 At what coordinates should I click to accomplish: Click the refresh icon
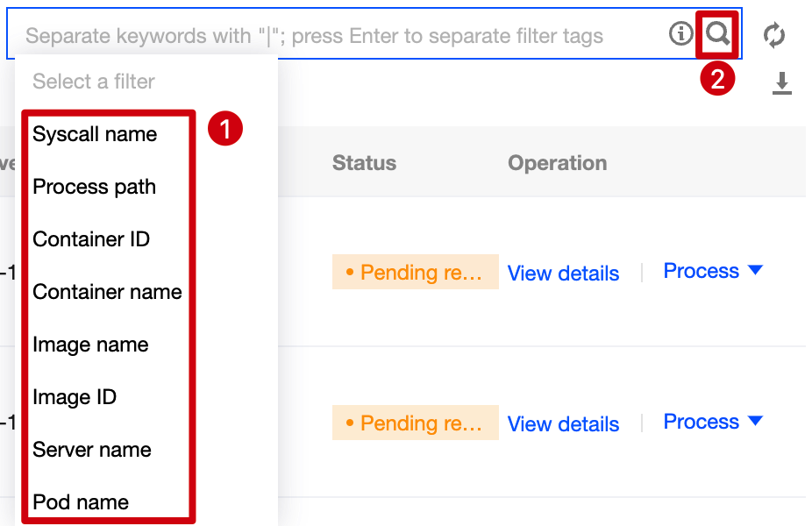point(773,35)
